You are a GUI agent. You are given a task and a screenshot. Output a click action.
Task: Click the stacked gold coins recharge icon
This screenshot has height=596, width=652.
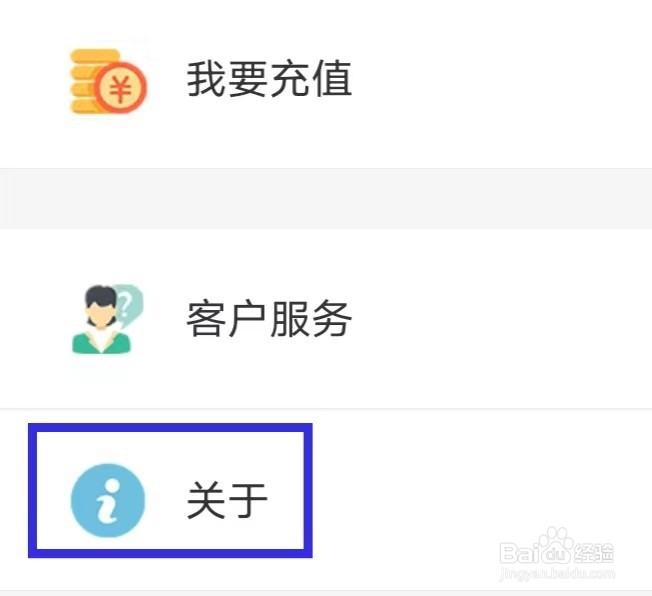[x=108, y=82]
